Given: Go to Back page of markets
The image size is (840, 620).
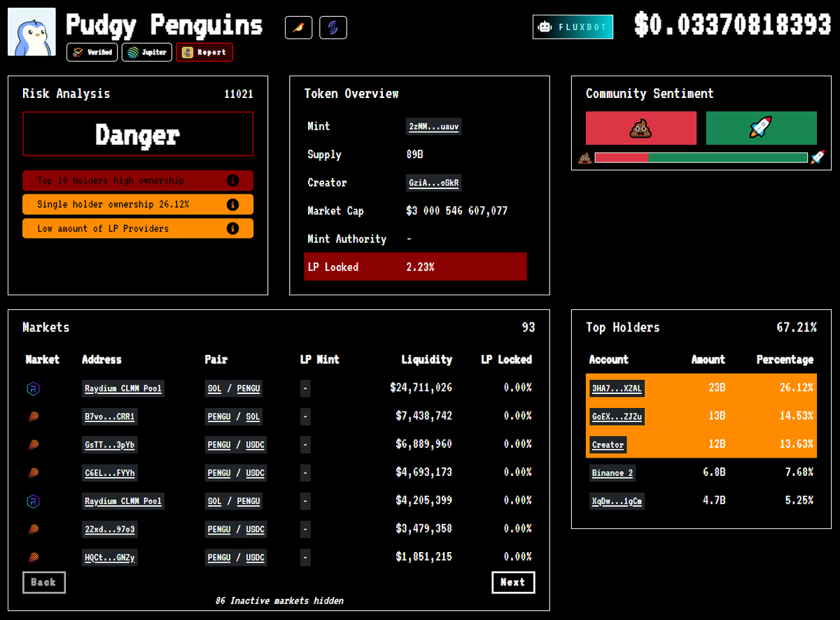Looking at the screenshot, I should coord(43,582).
